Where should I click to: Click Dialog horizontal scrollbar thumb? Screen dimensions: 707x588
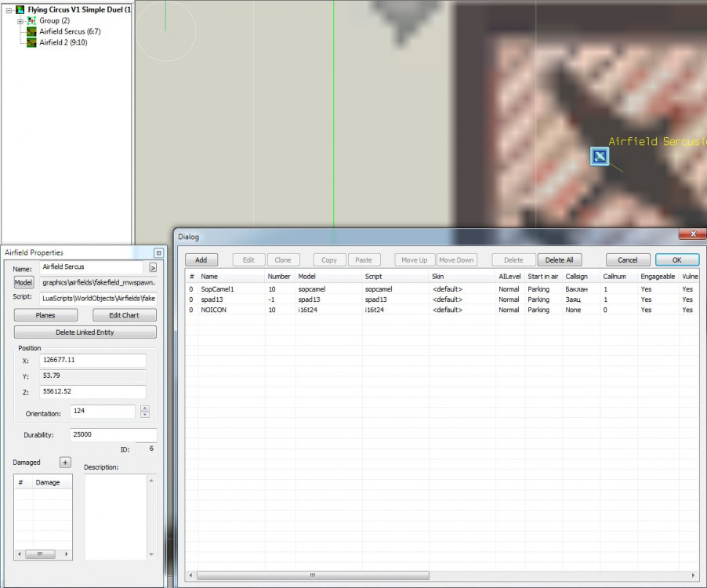pyautogui.click(x=313, y=575)
